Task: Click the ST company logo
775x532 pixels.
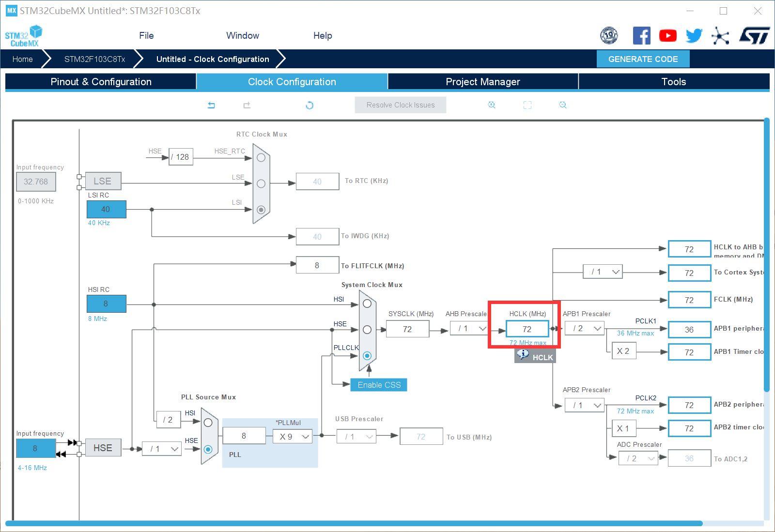Action: 754,35
